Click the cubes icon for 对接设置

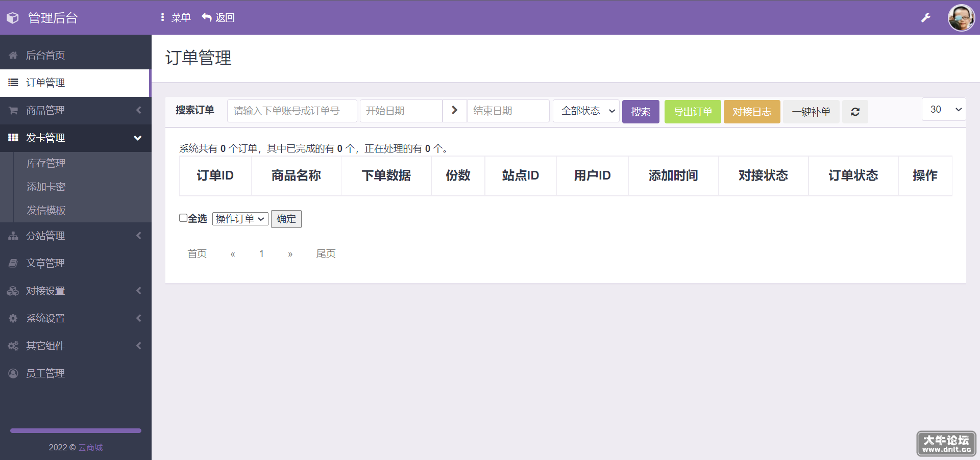pyautogui.click(x=13, y=291)
